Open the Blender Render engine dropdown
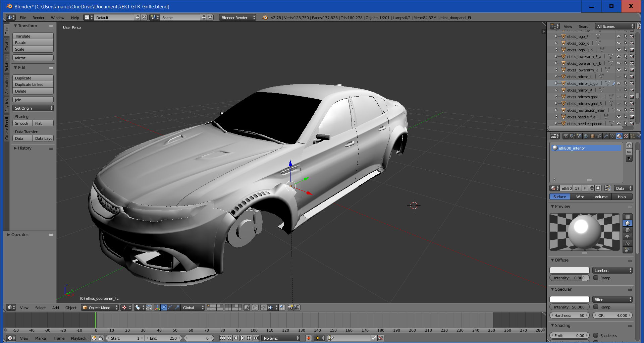The width and height of the screenshot is (644, 343). pos(237,18)
